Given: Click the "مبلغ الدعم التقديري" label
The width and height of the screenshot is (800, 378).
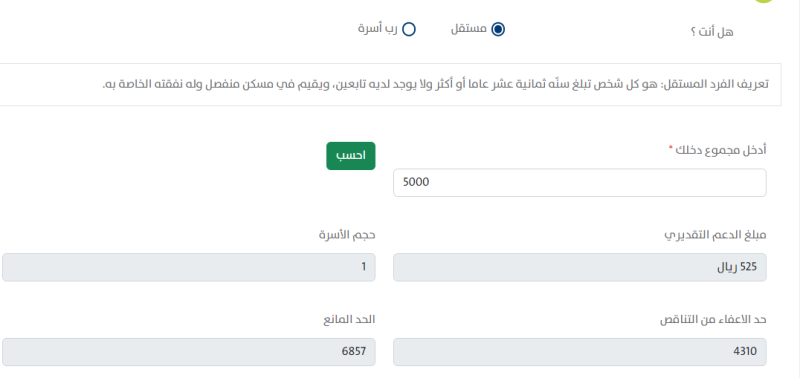Looking at the screenshot, I should (715, 235).
